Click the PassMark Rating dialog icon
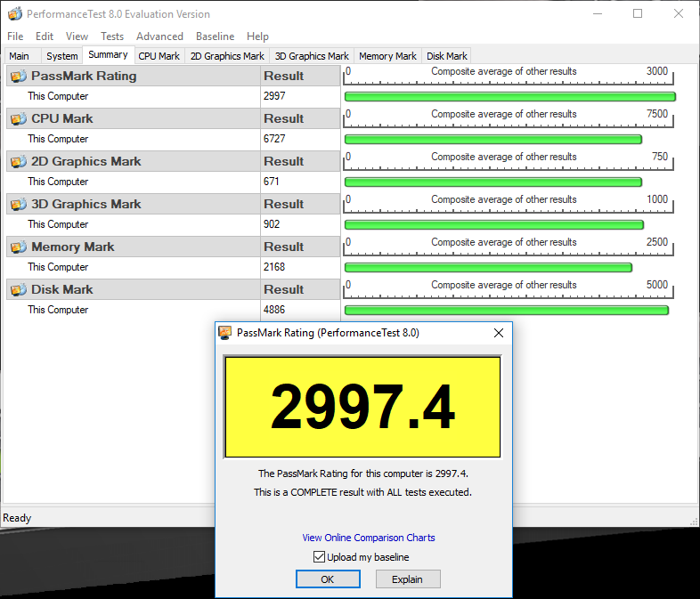 pos(225,333)
